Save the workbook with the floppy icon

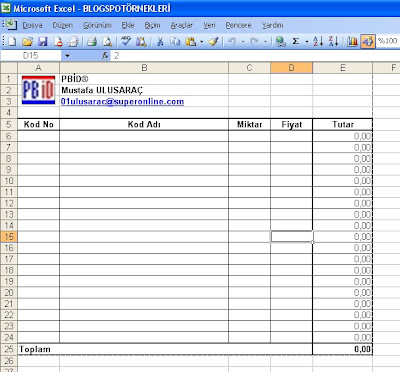click(43, 41)
